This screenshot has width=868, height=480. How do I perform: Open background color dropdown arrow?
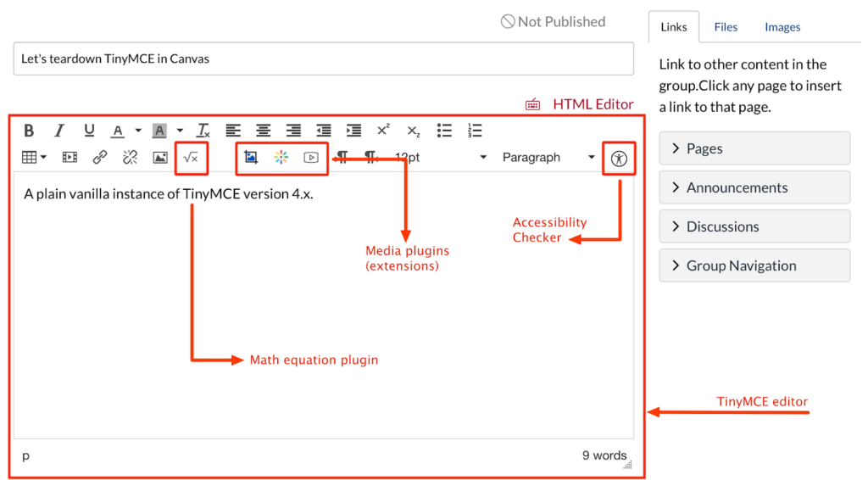180,131
